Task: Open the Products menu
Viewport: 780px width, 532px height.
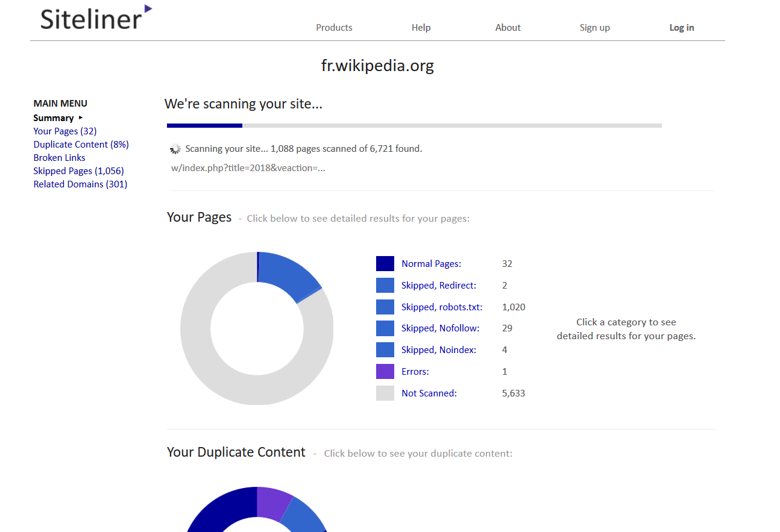Action: [x=334, y=27]
